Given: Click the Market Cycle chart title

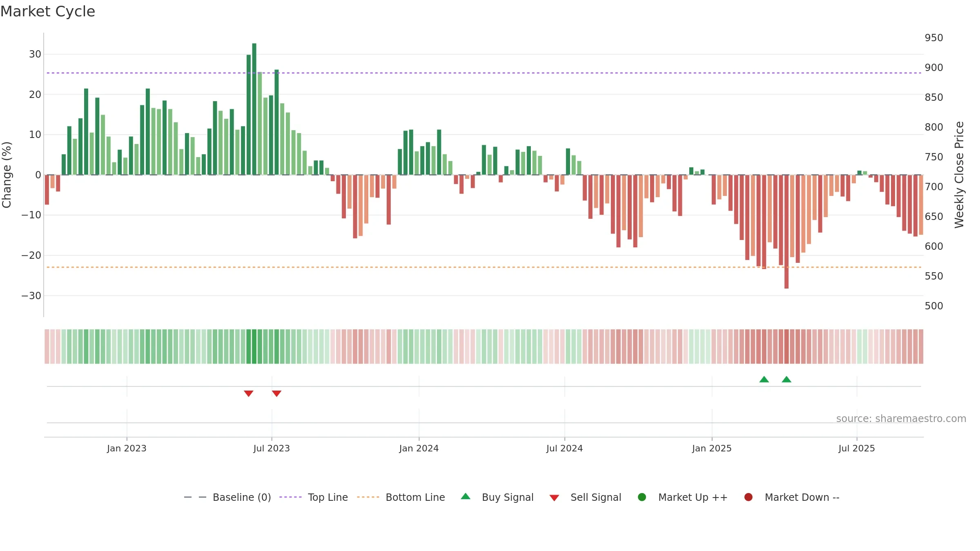Looking at the screenshot, I should click(x=48, y=11).
